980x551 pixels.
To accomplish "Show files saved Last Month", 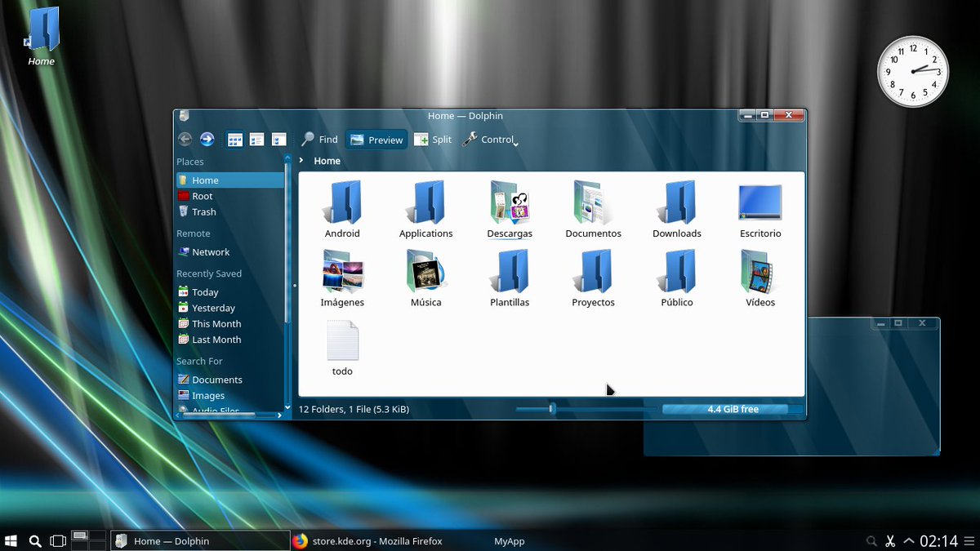I will pyautogui.click(x=229, y=340).
